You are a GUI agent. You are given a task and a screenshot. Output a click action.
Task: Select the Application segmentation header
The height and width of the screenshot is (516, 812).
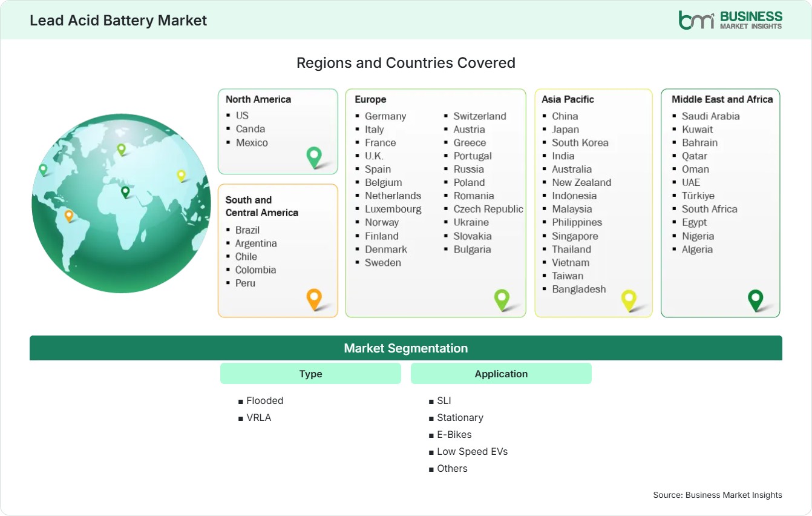pyautogui.click(x=501, y=374)
